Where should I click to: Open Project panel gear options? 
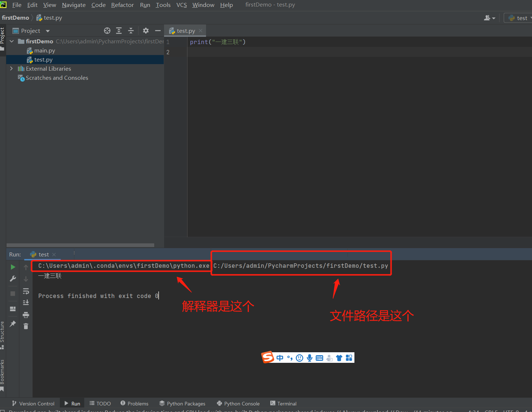(x=146, y=31)
